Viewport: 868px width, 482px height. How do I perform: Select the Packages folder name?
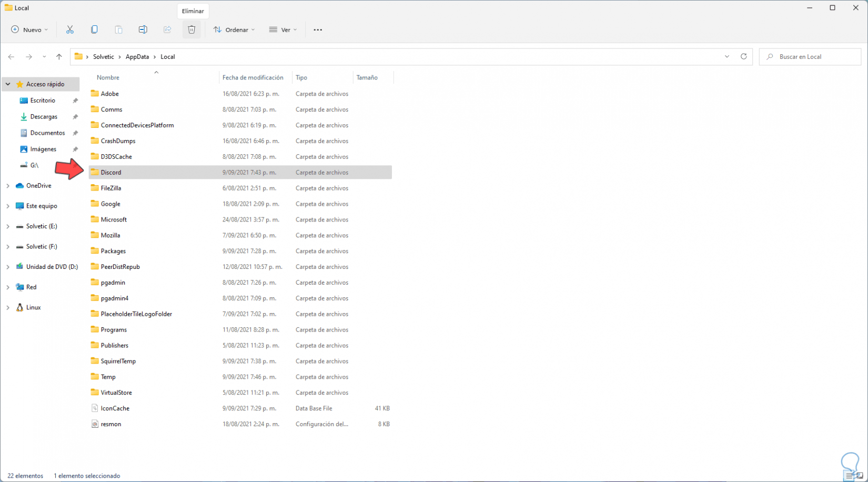click(113, 251)
